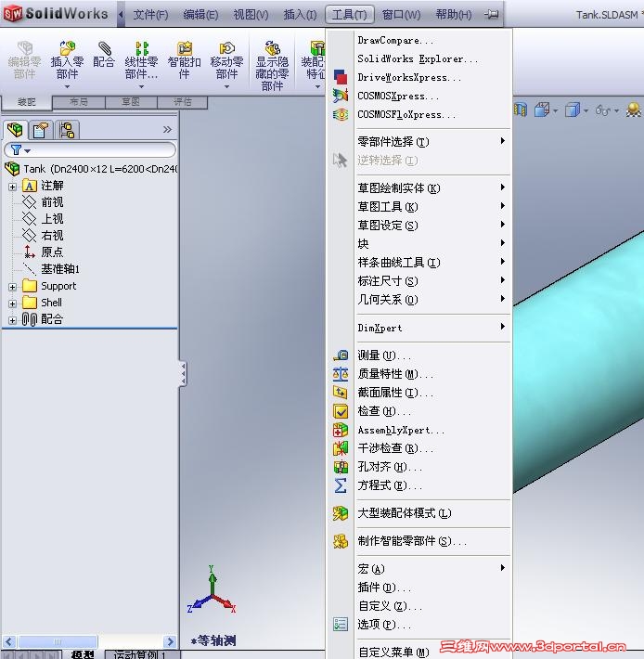The height and width of the screenshot is (659, 644).
Task: Click the Linear Component Pattern (线性零部件) icon
Action: [x=142, y=48]
